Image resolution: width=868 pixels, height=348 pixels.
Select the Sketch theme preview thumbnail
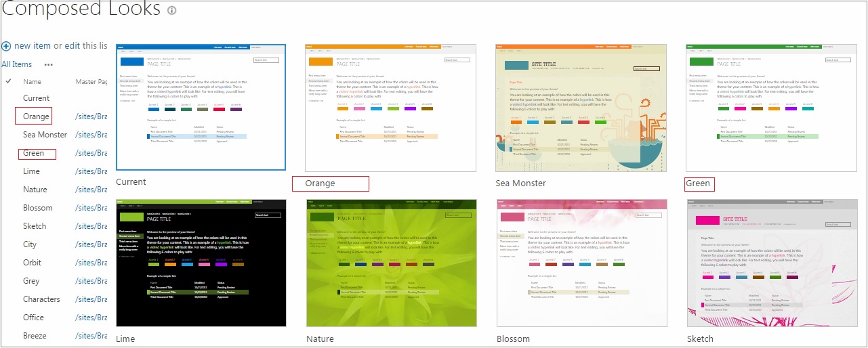(771, 263)
